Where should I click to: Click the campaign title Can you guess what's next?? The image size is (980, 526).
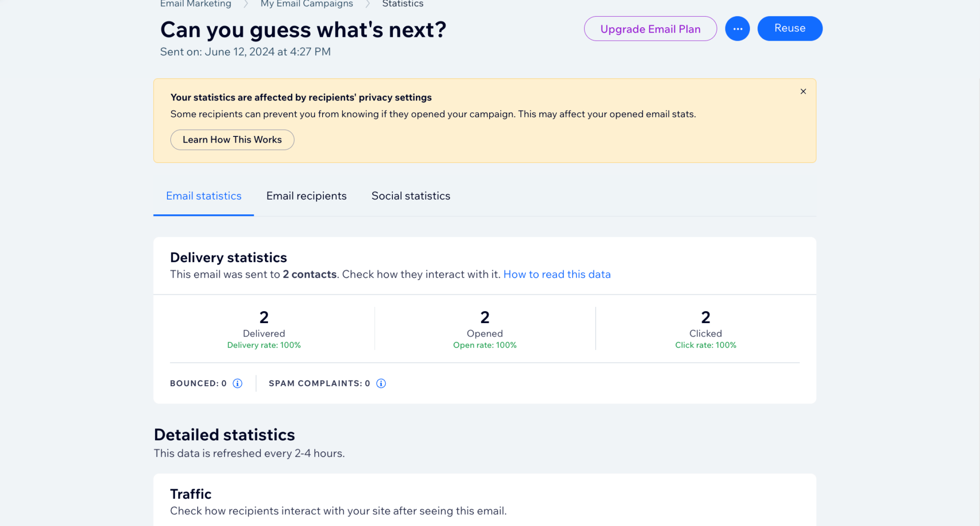click(303, 29)
